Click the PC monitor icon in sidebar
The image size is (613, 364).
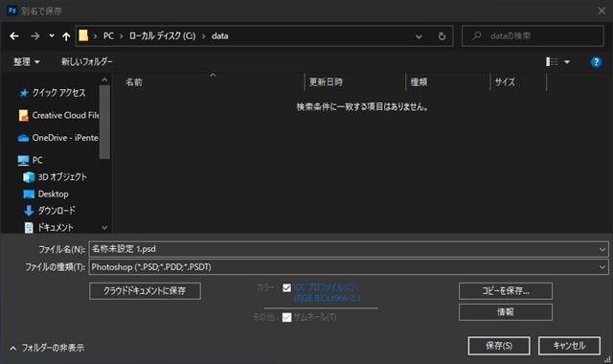(x=23, y=160)
